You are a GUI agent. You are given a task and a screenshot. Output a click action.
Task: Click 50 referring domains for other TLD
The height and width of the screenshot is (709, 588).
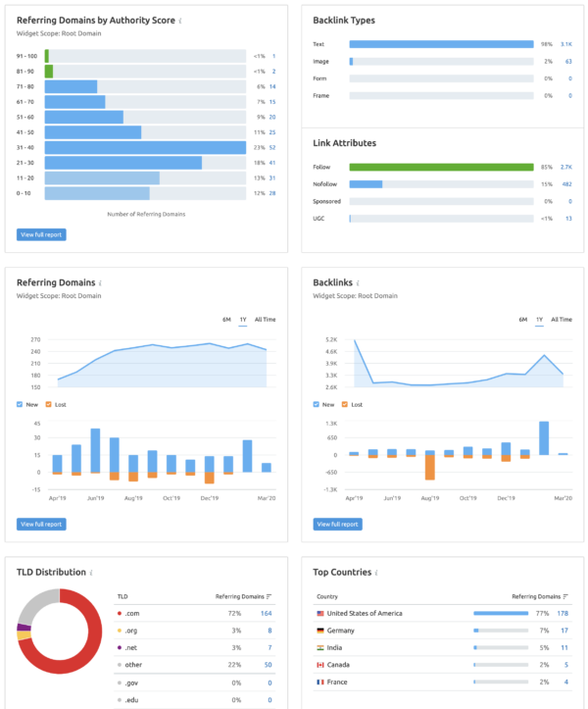coord(268,665)
